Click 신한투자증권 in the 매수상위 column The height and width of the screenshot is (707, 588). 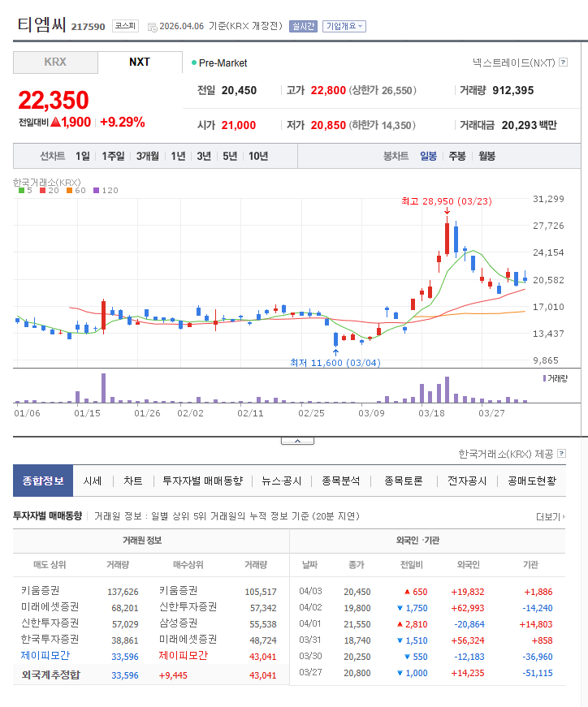(x=188, y=606)
